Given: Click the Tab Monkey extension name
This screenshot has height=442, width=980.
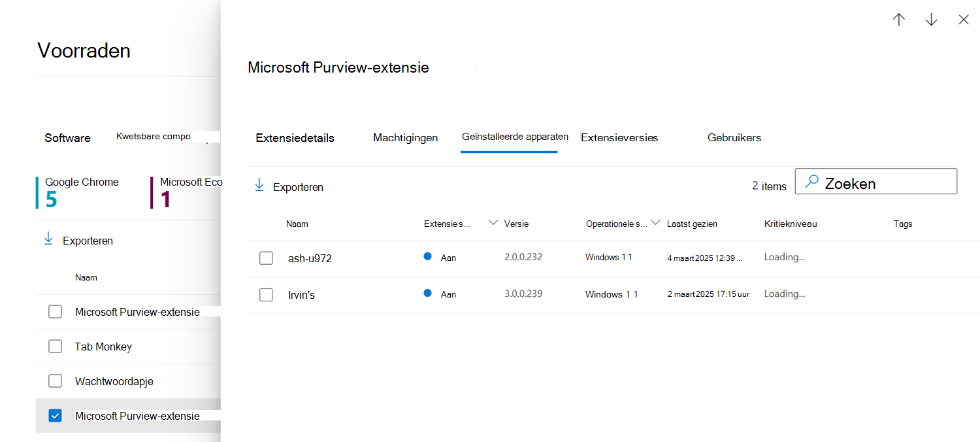Looking at the screenshot, I should [103, 347].
